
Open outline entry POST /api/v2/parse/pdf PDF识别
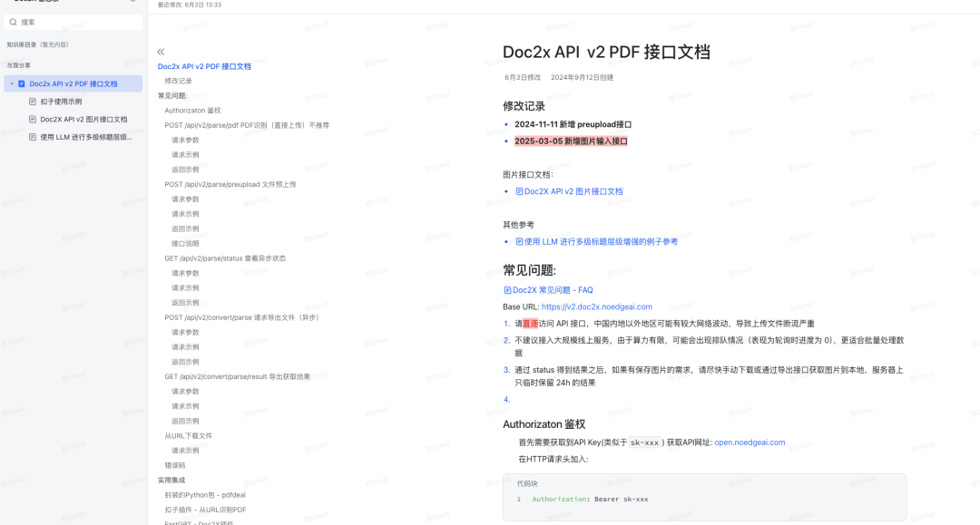tap(247, 125)
